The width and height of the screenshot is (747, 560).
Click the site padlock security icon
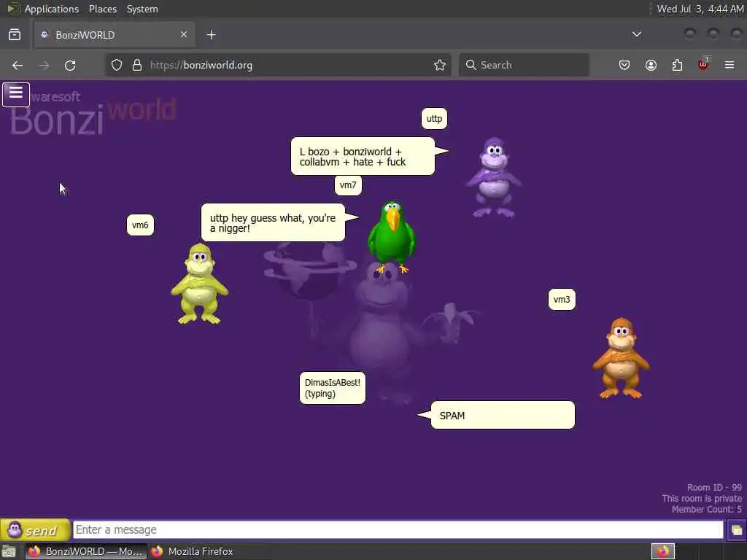coord(137,65)
